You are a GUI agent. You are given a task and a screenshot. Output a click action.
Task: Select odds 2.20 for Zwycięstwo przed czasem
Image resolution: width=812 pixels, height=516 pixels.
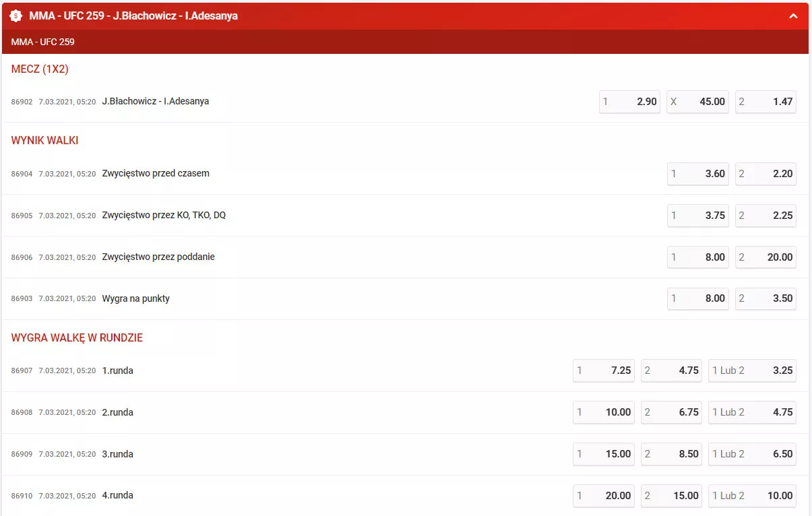point(766,174)
